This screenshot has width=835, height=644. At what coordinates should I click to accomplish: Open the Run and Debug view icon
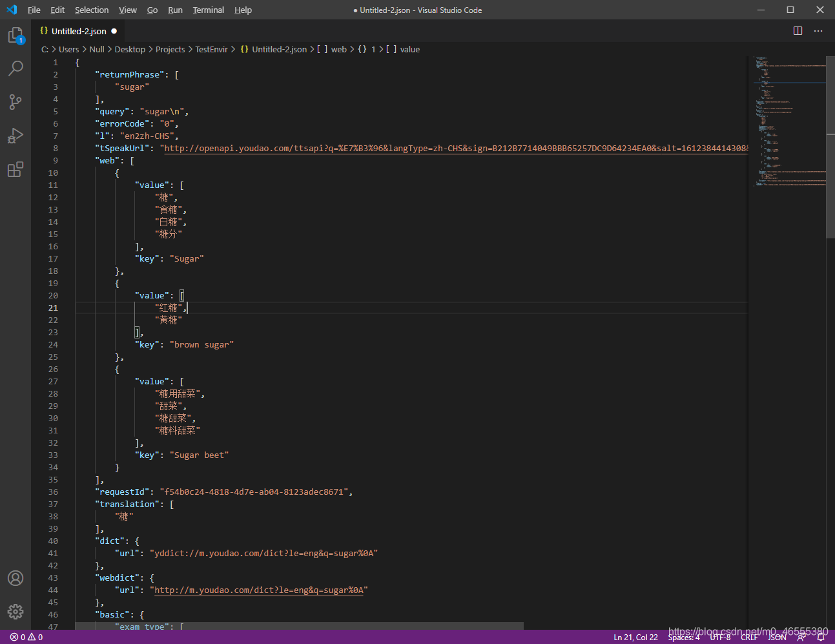15,136
